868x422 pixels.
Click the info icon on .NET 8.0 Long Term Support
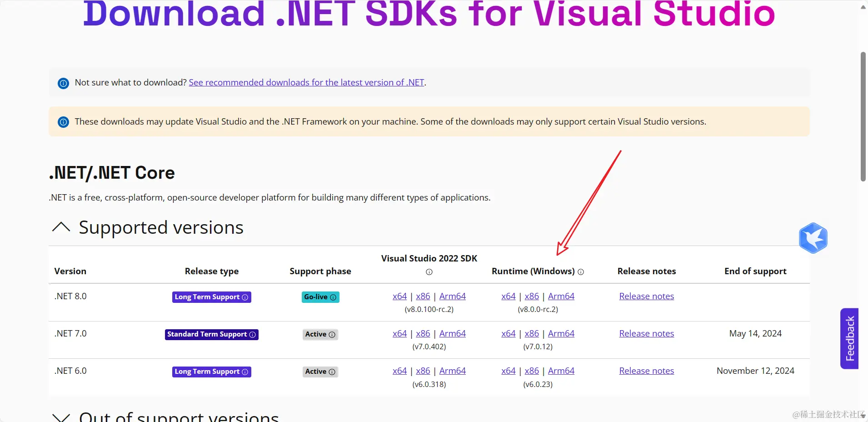[x=245, y=297]
